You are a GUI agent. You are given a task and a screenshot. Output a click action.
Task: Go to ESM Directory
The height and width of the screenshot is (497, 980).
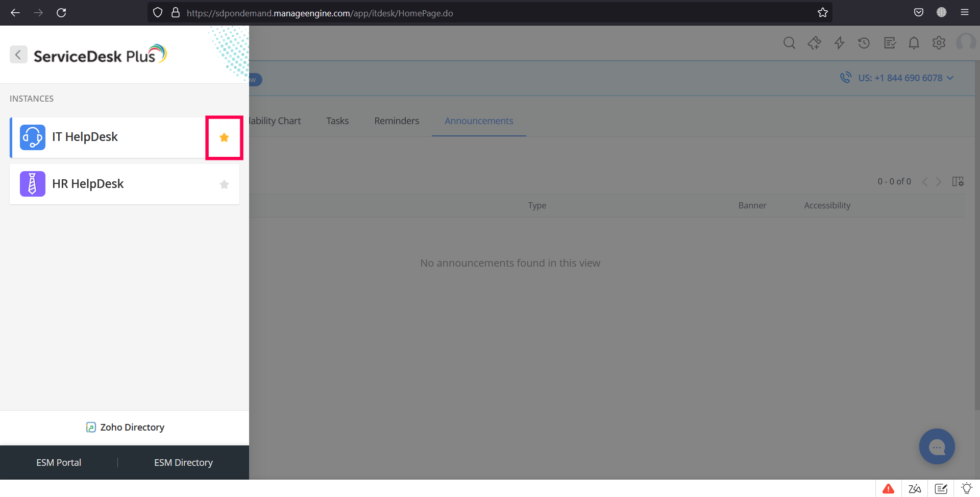click(x=183, y=463)
